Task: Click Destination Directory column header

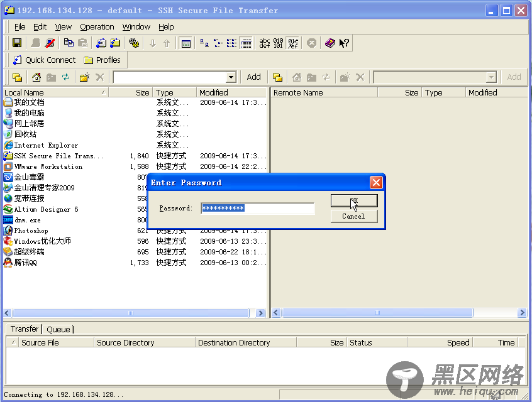Action: (246, 343)
